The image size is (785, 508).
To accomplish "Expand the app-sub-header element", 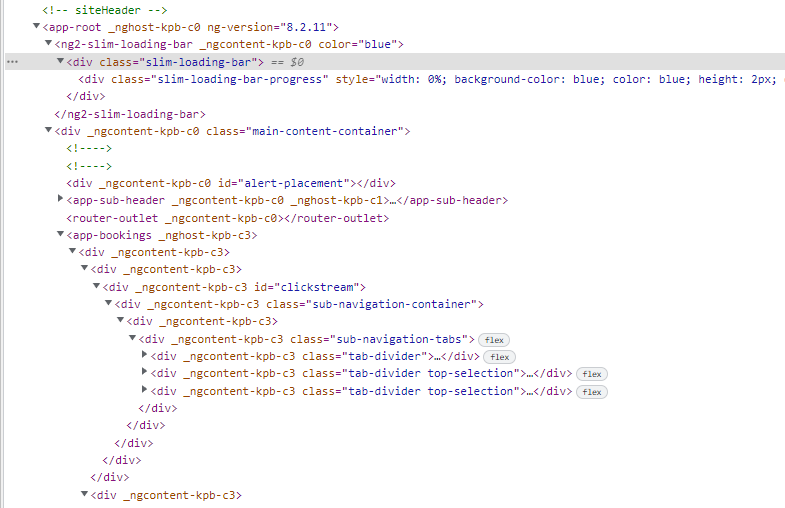I will click(x=60, y=200).
